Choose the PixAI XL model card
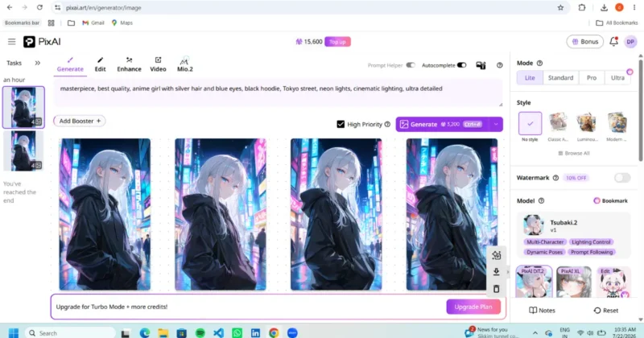This screenshot has width=644, height=338. (574, 282)
